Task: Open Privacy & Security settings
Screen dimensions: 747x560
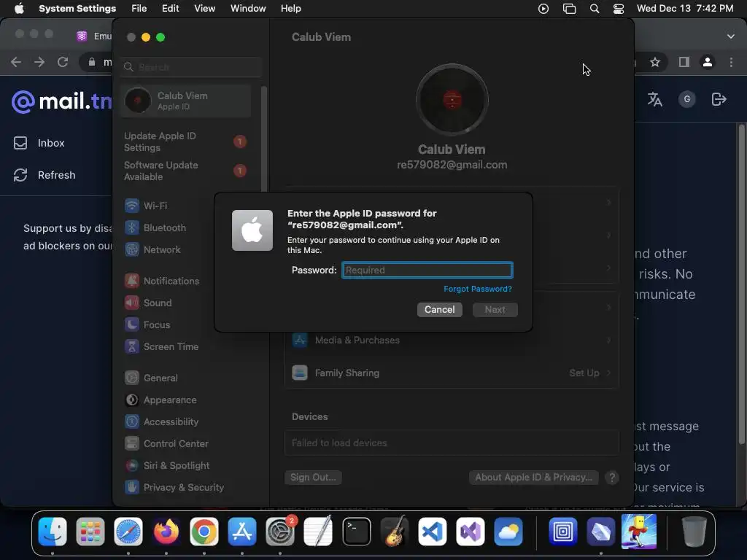Action: pos(174,488)
